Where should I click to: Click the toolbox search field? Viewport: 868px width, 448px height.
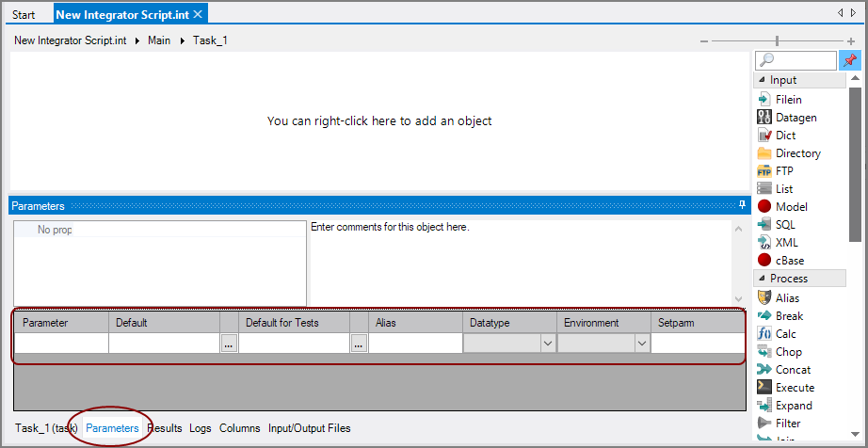pos(796,60)
